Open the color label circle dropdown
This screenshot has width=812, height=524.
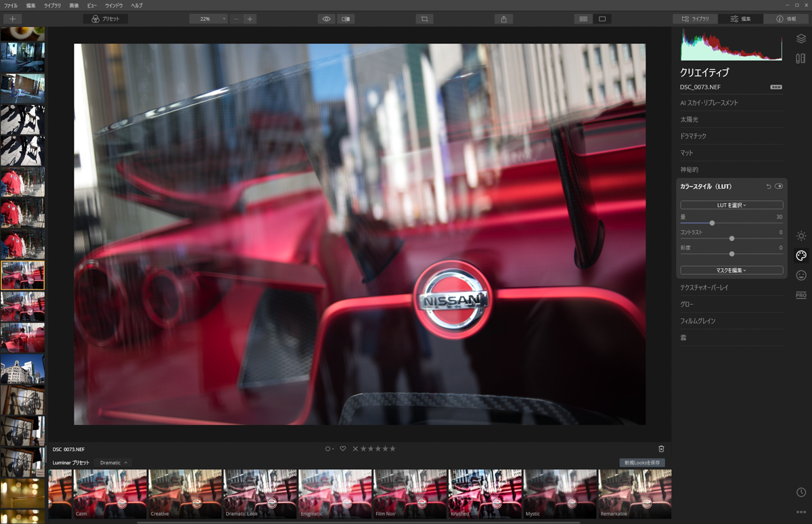pos(329,449)
